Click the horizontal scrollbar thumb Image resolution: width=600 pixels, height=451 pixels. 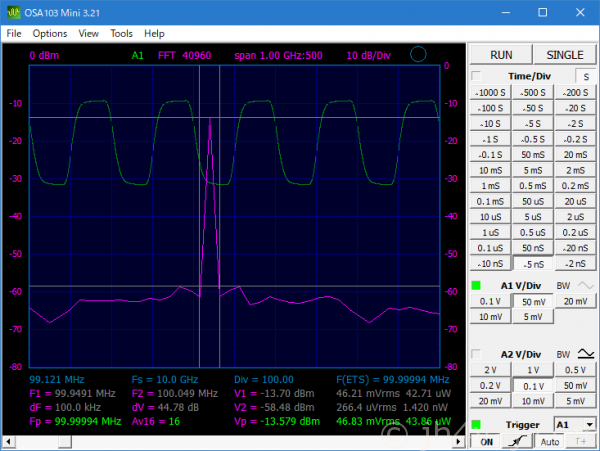tap(65, 442)
